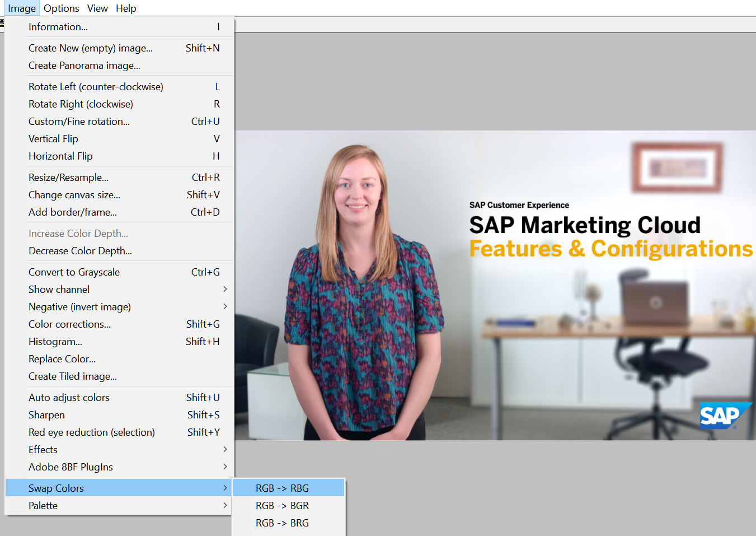Open the Help menu

point(126,8)
